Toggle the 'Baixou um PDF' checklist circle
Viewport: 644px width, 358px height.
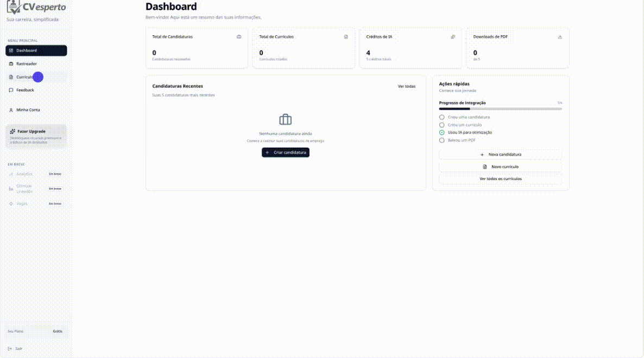click(x=442, y=140)
